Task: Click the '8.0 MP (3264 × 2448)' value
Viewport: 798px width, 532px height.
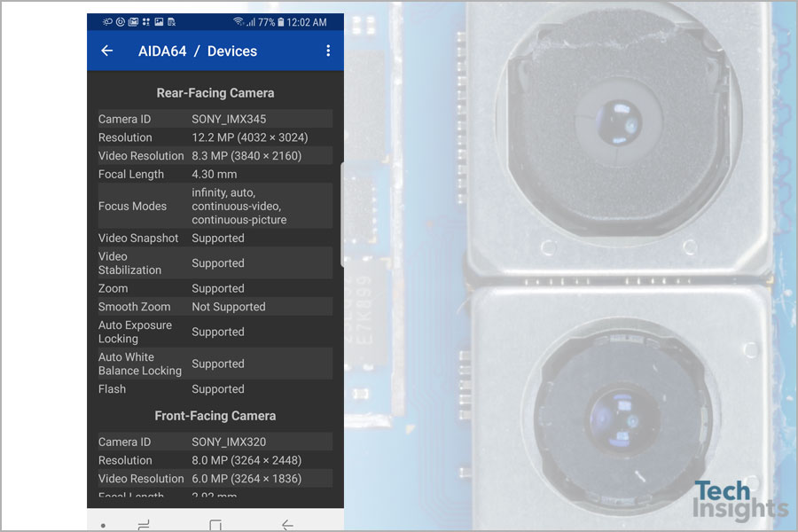Action: tap(246, 460)
